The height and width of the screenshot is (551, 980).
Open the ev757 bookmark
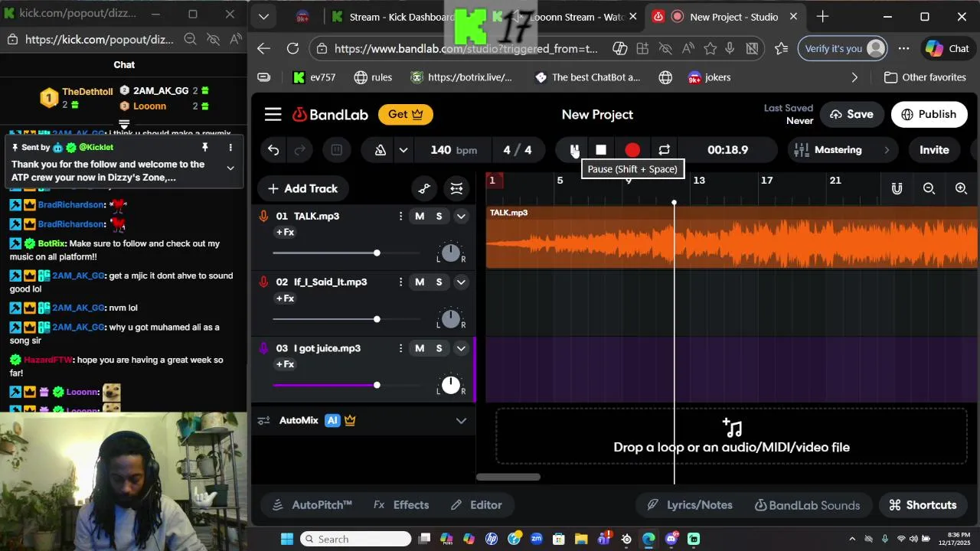coord(315,77)
